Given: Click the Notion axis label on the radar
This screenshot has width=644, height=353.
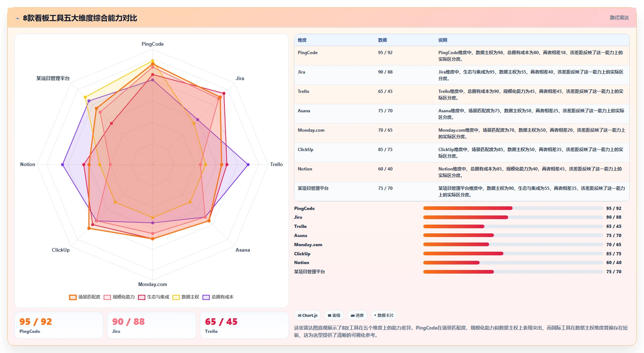Looking at the screenshot, I should coord(28,164).
